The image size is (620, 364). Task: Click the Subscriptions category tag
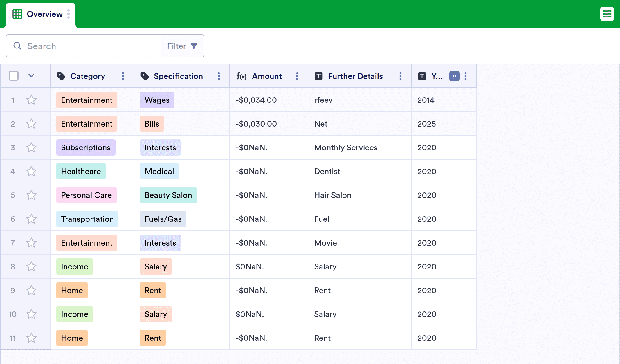[86, 147]
